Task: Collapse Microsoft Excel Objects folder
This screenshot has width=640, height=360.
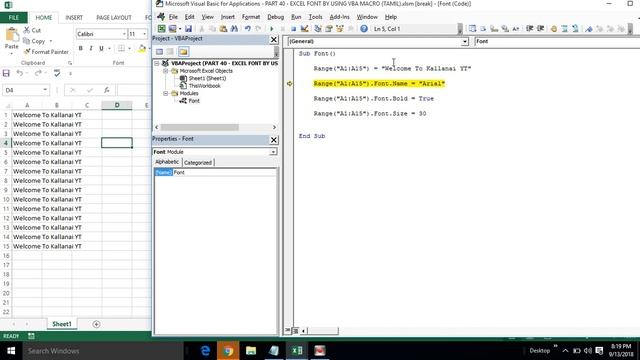Action: coord(166,71)
